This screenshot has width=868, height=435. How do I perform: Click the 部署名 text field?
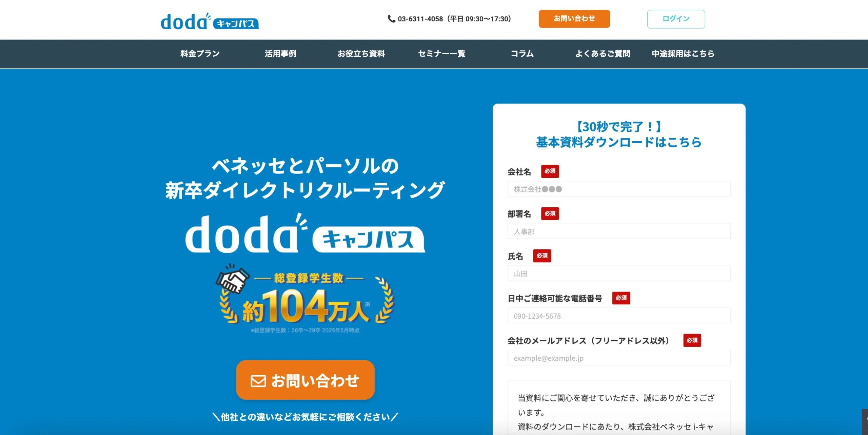(x=618, y=231)
